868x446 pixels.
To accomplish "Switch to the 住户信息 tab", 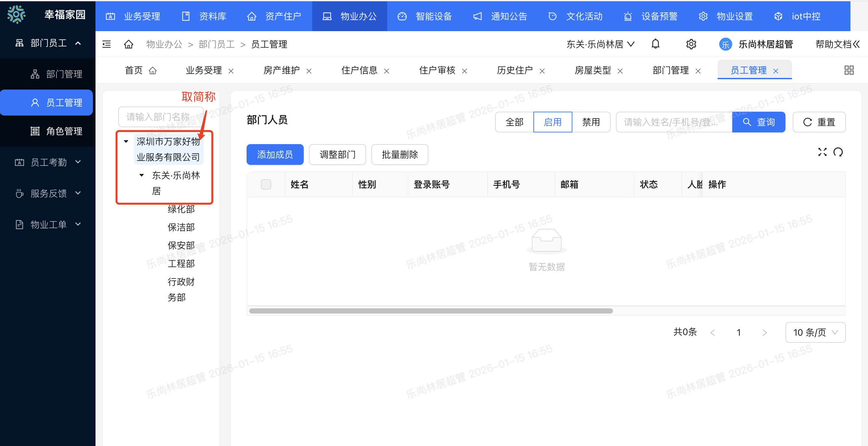I will pyautogui.click(x=359, y=70).
